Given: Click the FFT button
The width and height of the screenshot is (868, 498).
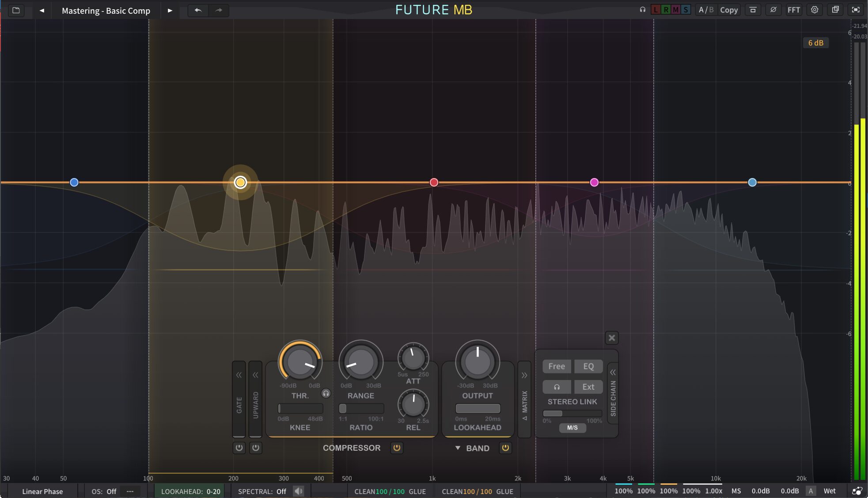Looking at the screenshot, I should (x=793, y=10).
